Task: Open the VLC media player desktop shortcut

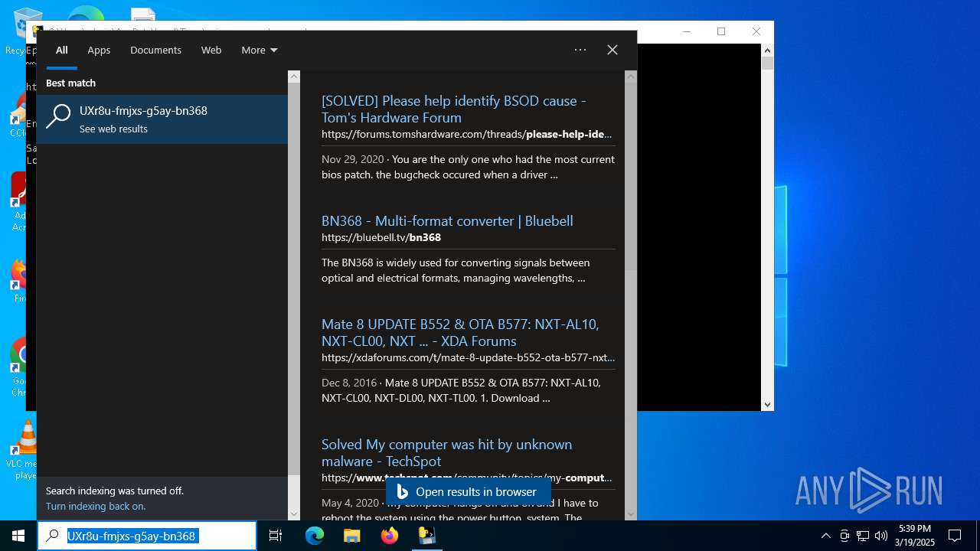Action: (x=24, y=450)
